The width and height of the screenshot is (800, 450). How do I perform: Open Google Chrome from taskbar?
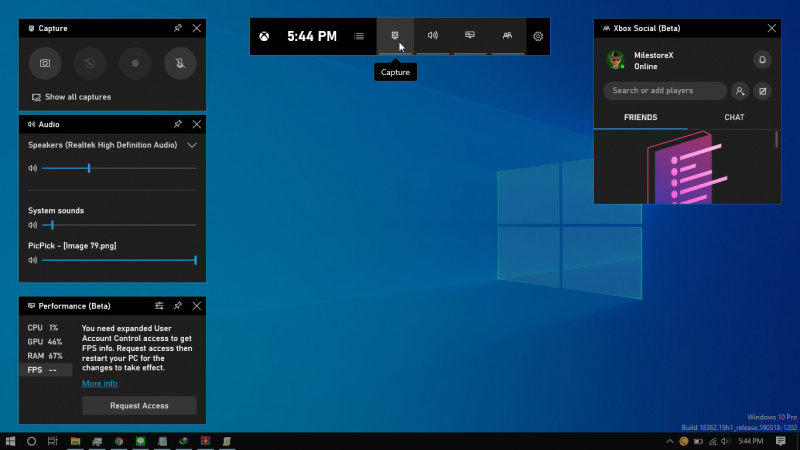tap(119, 441)
